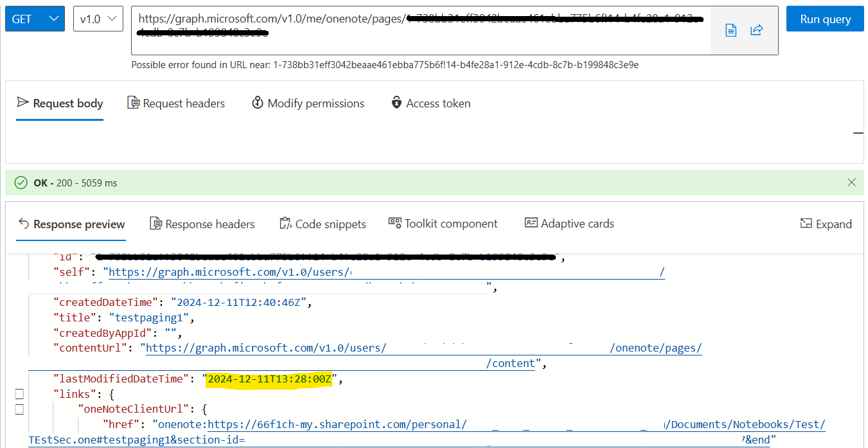868x448 pixels.
Task: Open the graph.microsoft.com self link
Action: pyautogui.click(x=385, y=271)
